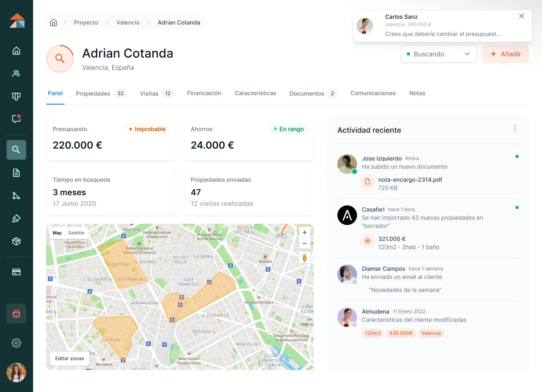
Task: Zoom in on the map
Action: (x=304, y=232)
